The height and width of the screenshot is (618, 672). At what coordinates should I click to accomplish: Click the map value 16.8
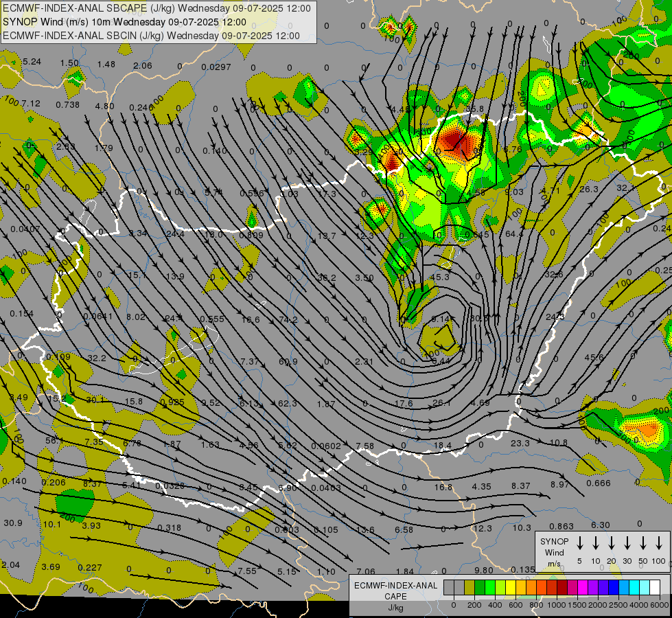[443, 487]
